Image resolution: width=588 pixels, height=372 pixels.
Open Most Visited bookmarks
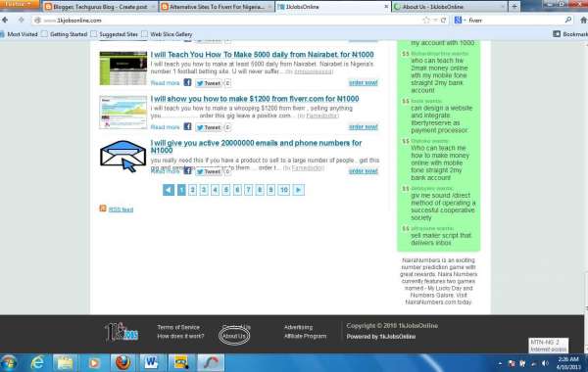click(x=19, y=34)
